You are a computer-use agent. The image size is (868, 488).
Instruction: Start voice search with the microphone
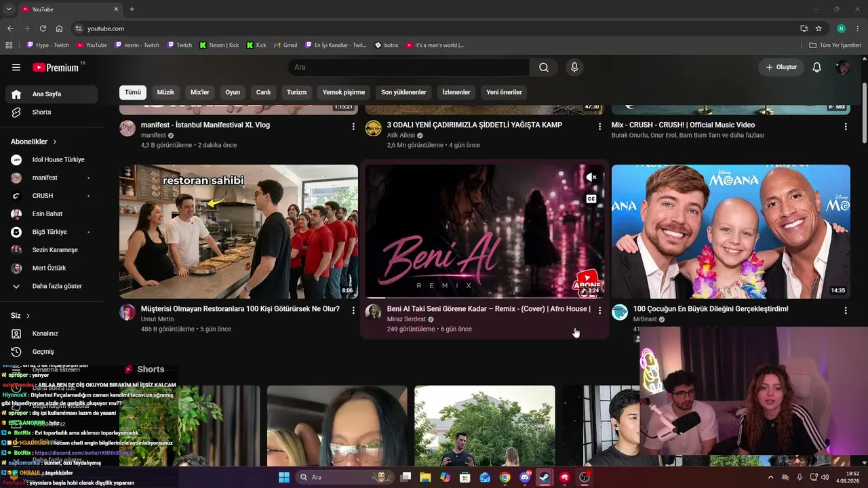(x=574, y=67)
